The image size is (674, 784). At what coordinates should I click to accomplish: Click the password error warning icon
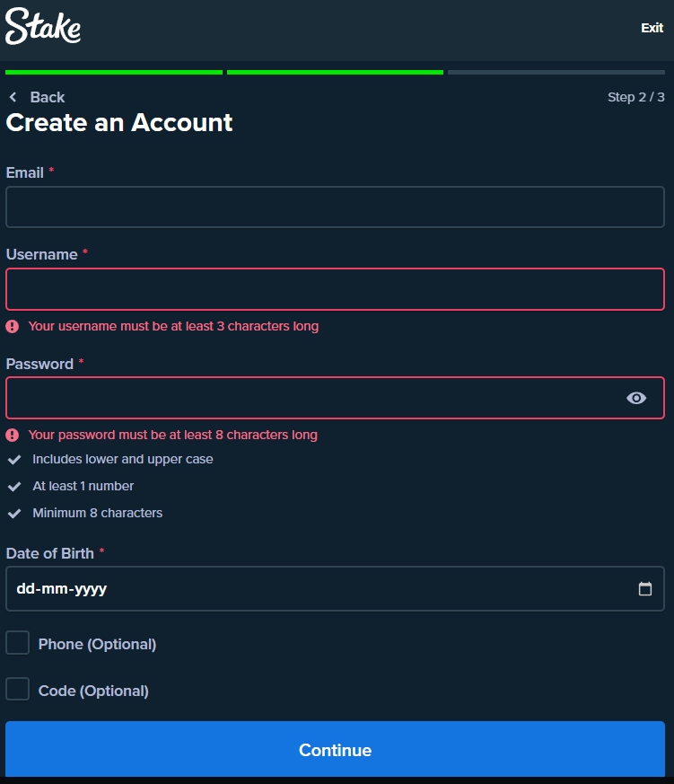[x=13, y=435]
